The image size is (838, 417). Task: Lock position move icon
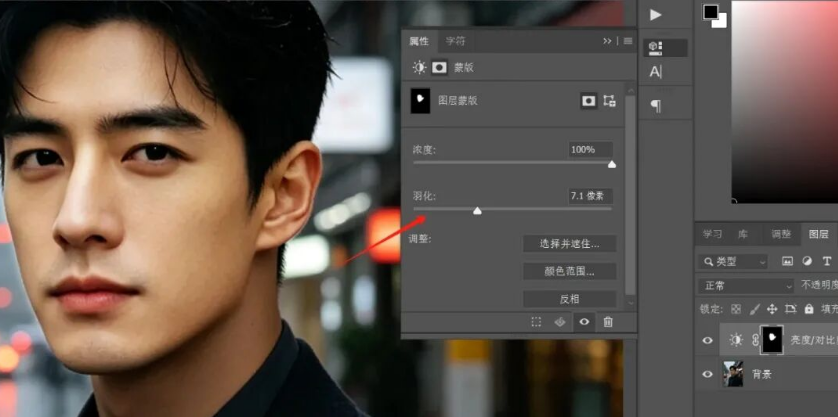click(772, 309)
